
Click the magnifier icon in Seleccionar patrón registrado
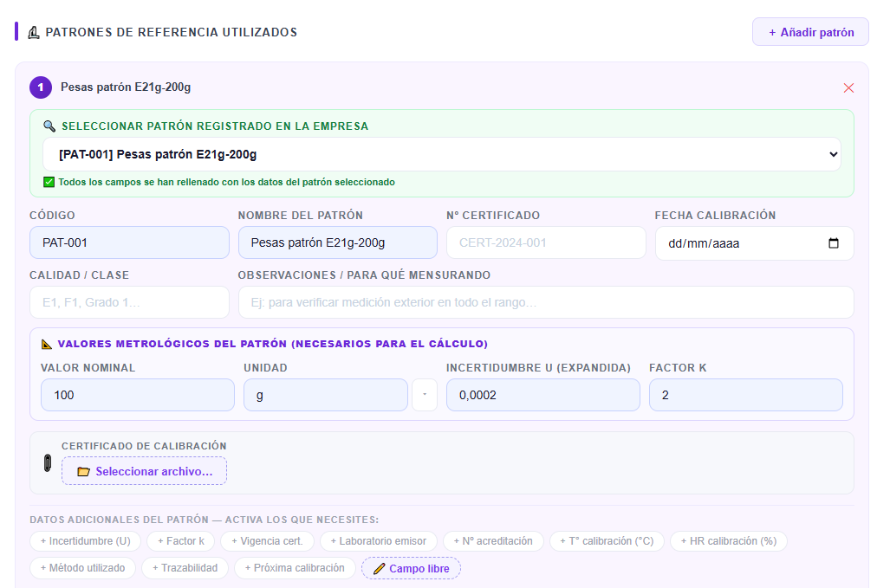49,126
